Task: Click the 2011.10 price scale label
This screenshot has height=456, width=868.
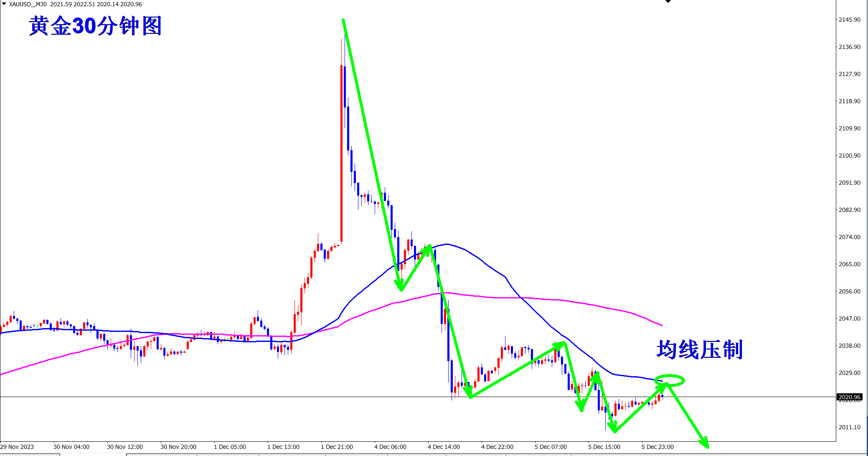Action: click(849, 427)
